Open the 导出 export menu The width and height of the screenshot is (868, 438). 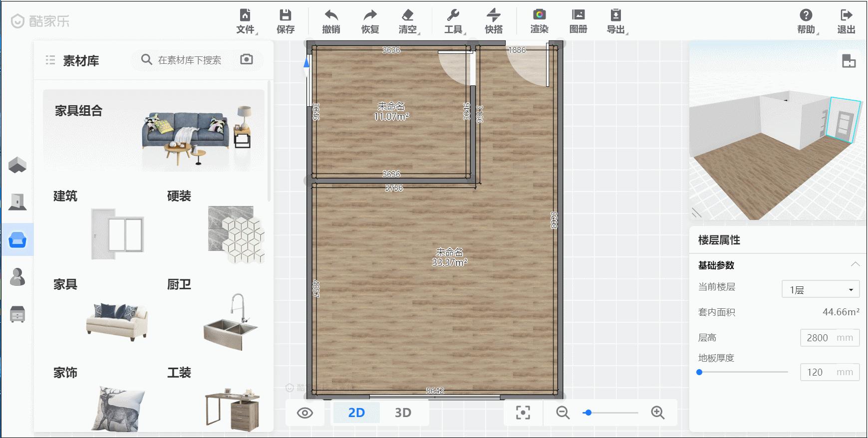click(616, 21)
